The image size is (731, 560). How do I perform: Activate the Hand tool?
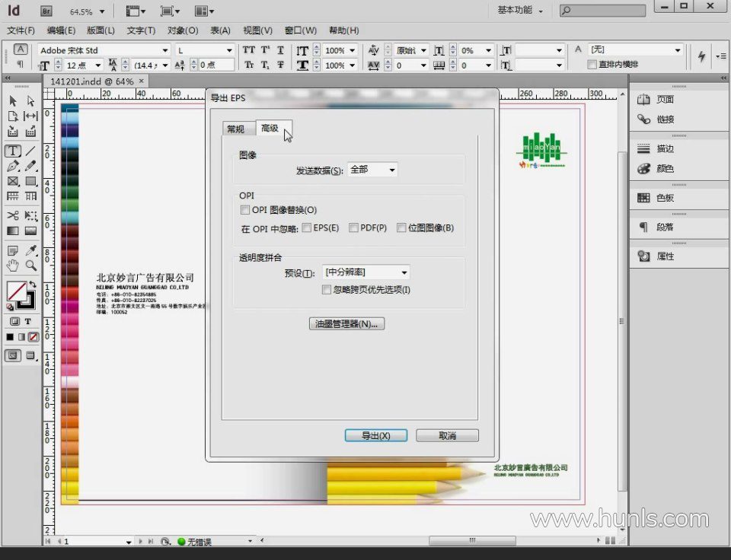(13, 266)
